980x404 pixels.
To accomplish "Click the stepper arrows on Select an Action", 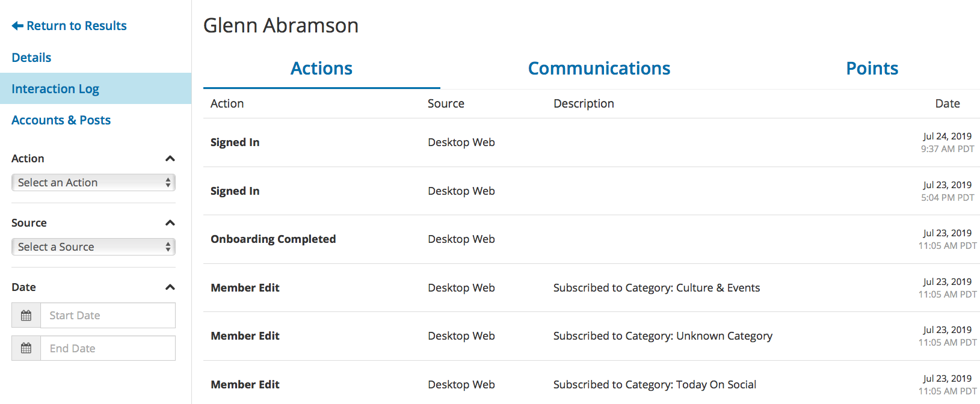I will pyautogui.click(x=168, y=182).
